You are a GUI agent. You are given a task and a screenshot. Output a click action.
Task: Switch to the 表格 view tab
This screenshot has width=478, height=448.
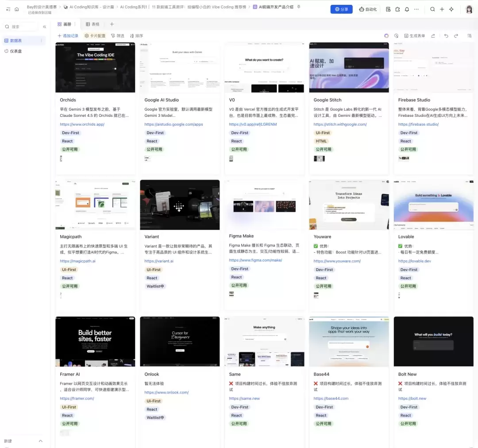[x=93, y=24]
